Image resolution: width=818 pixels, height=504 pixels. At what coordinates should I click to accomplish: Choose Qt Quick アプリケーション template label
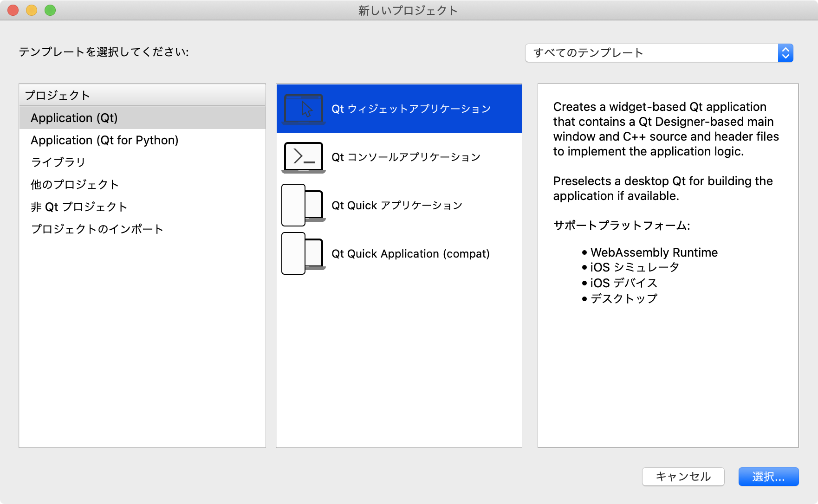point(397,206)
